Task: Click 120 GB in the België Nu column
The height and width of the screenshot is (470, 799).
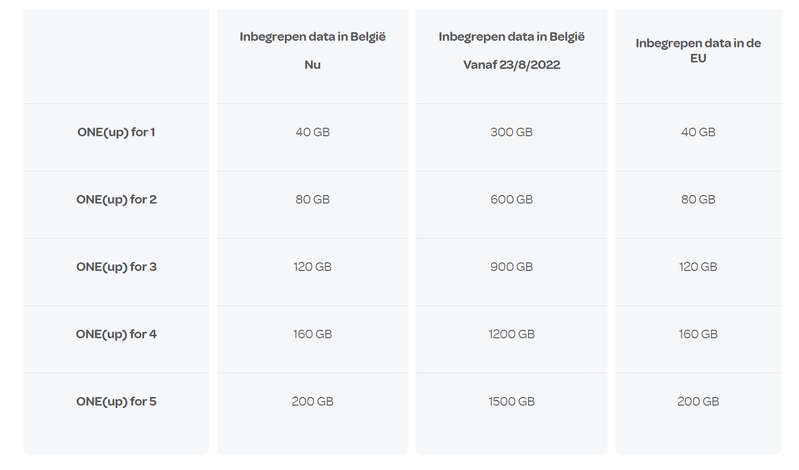Action: 313,267
